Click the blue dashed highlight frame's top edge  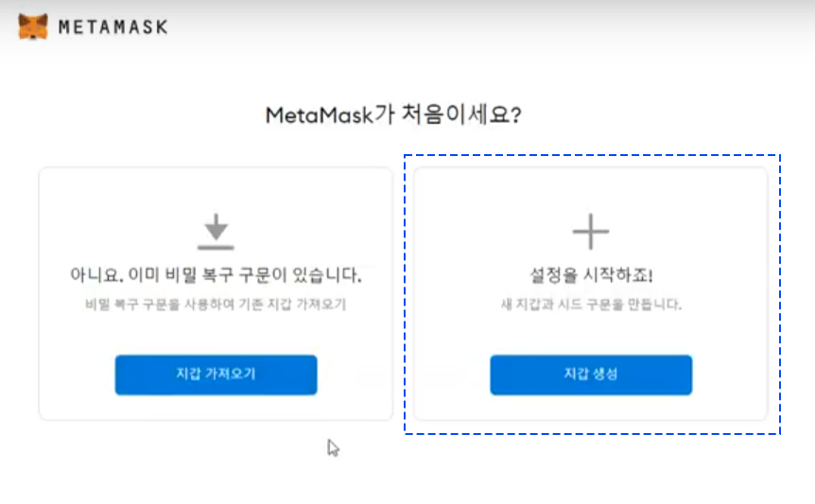(592, 155)
